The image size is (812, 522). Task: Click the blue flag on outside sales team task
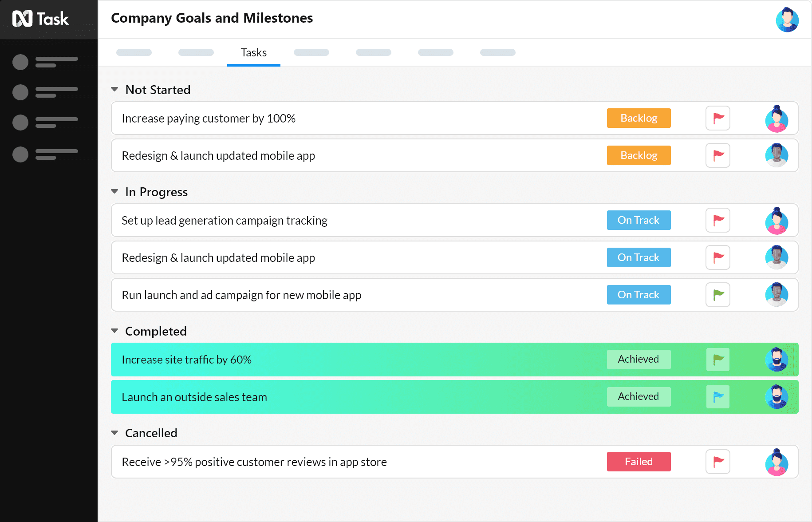click(x=717, y=397)
